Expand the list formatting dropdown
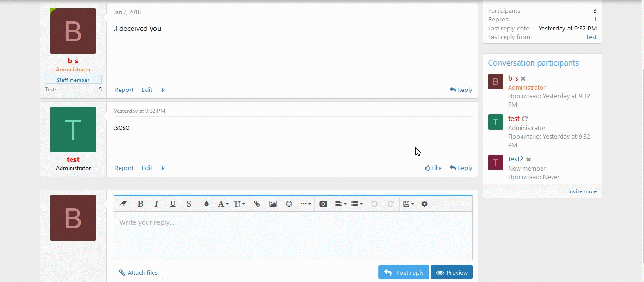 [x=356, y=204]
